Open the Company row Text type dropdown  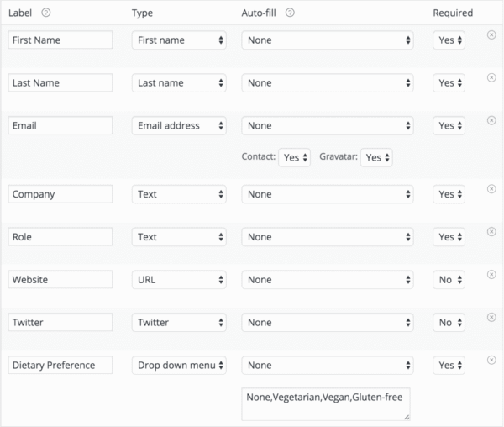[x=179, y=194]
